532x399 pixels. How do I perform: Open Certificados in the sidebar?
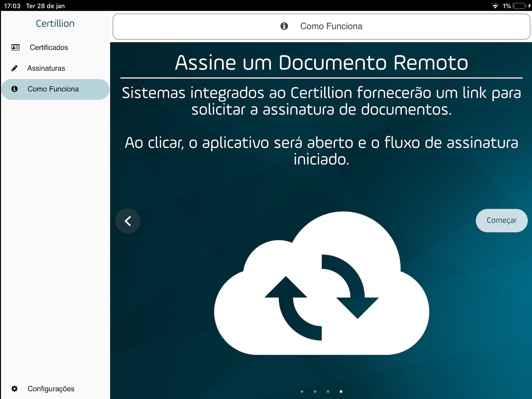coord(55,47)
